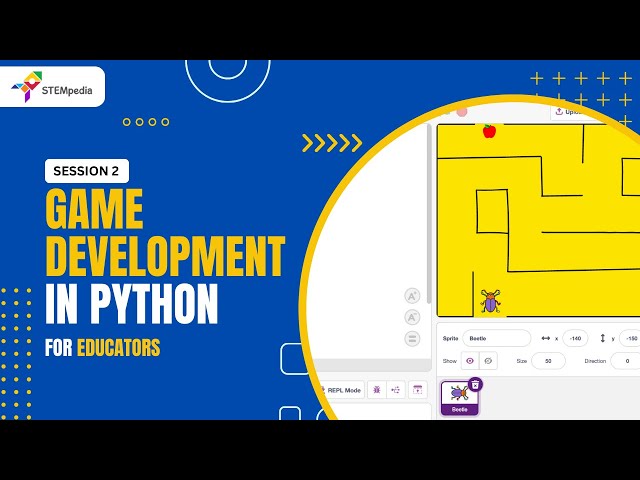Edit the x position field showing -140

click(x=575, y=338)
